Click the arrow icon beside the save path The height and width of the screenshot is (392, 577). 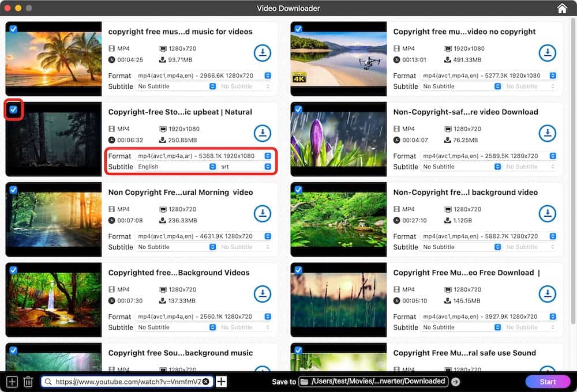[455, 381]
